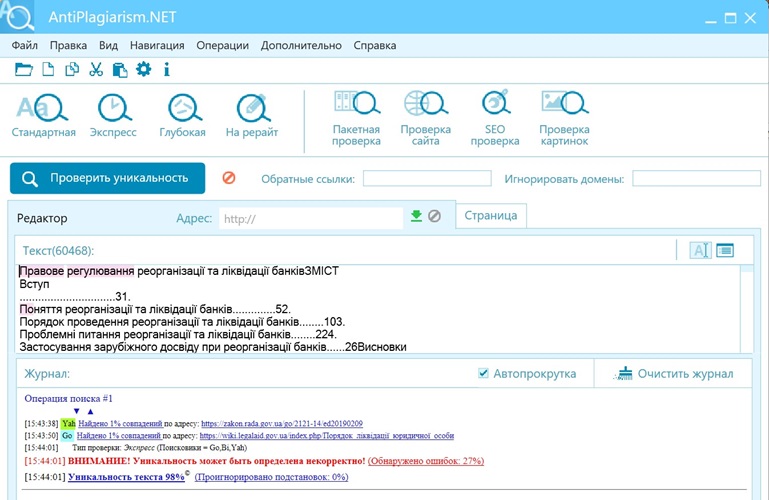
Task: Click the AntiPlagiarism.NET logo icon
Action: pos(18,16)
